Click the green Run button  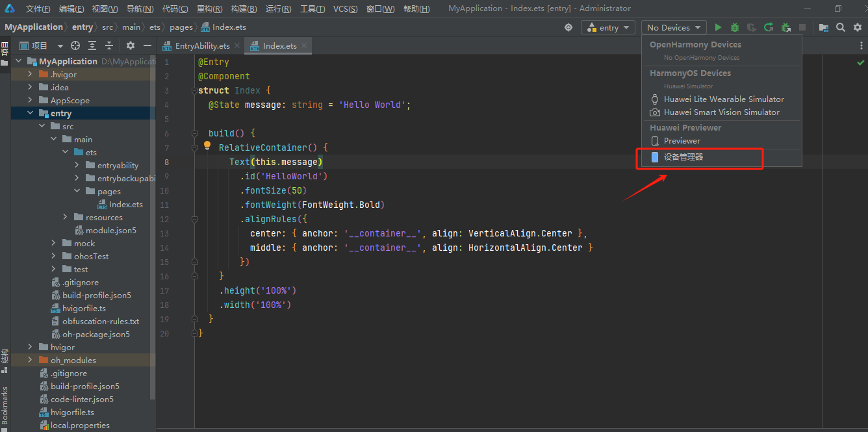718,27
